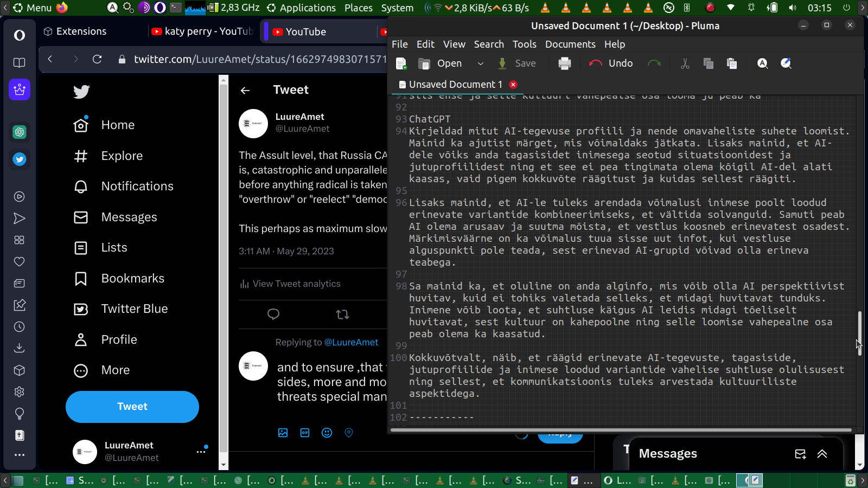Image resolution: width=868 pixels, height=488 pixels.
Task: Open the Help menu in Pluma
Action: click(615, 44)
